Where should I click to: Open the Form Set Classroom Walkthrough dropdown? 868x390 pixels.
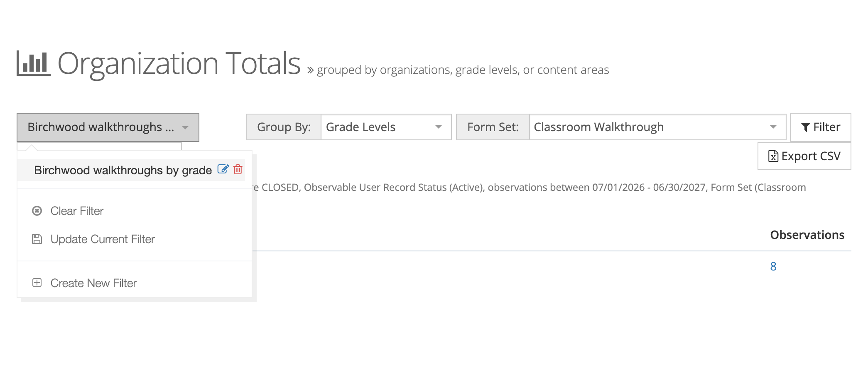click(x=657, y=127)
